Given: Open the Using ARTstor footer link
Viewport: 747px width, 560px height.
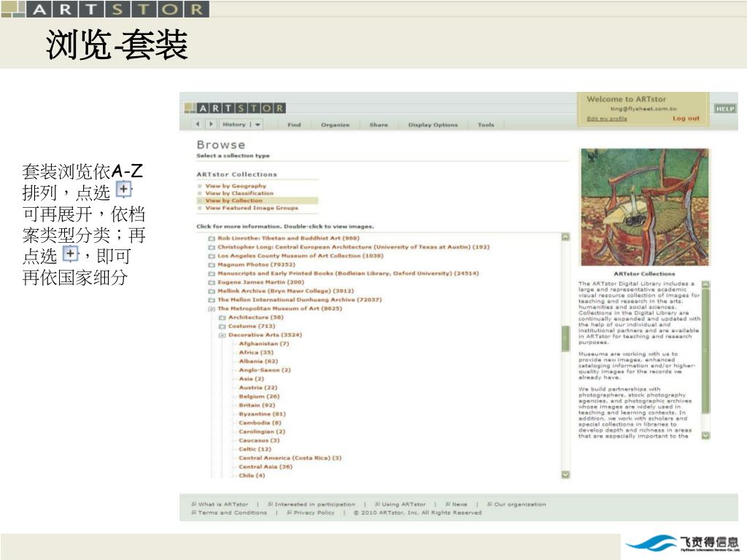Looking at the screenshot, I should coord(403,505).
